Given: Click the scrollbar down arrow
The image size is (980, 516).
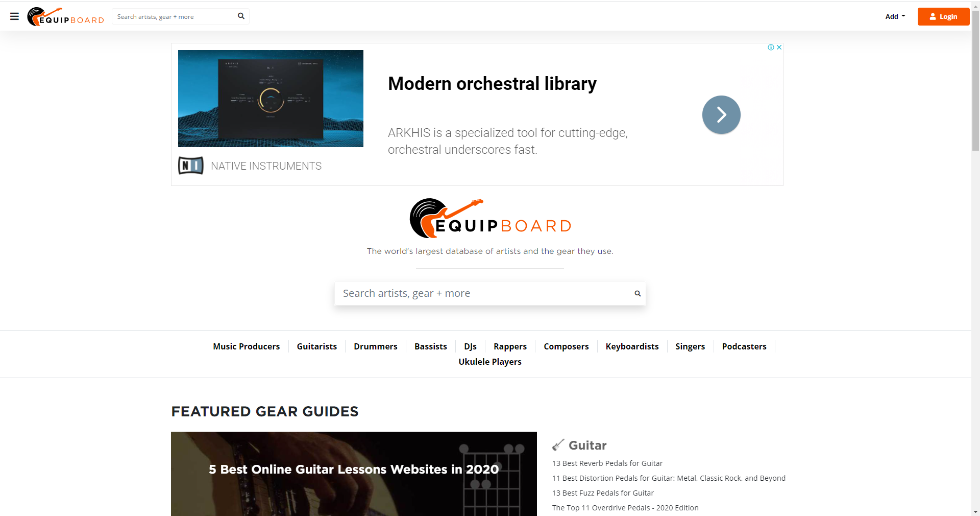Looking at the screenshot, I should (975, 511).
